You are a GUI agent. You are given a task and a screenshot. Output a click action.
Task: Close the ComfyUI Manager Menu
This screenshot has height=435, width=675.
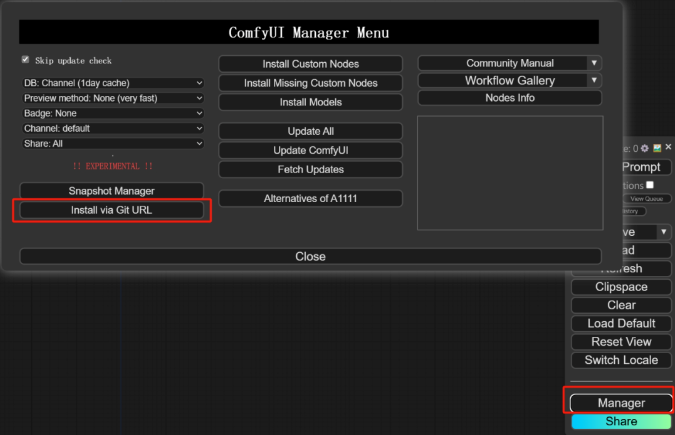coord(310,256)
